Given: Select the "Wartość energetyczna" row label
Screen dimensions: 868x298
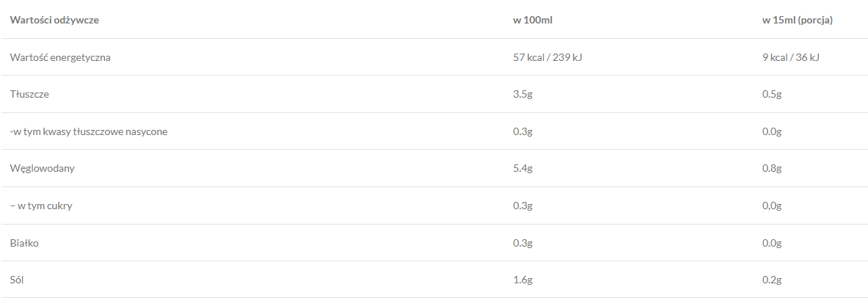Looking at the screenshot, I should (60, 57).
